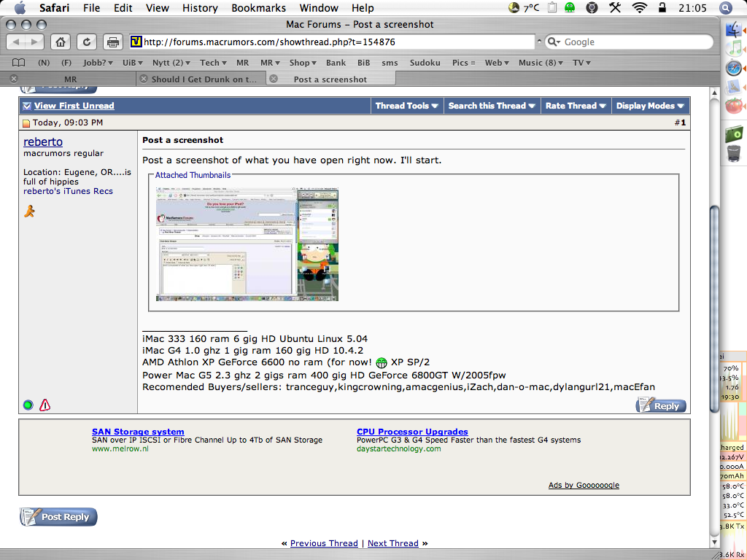Reload the page with the refresh icon

tap(87, 42)
